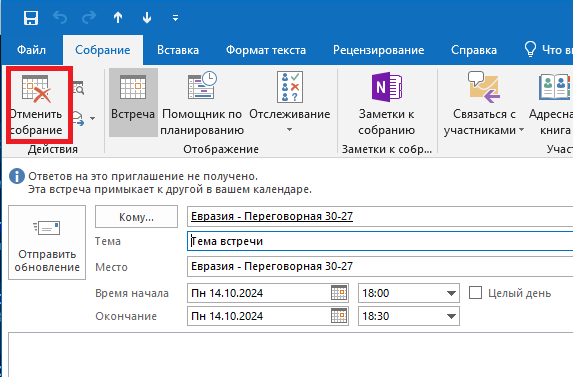Click the attendees field with Евразия - Переговорная 30-27
The height and width of the screenshot is (377, 573).
click(x=380, y=216)
